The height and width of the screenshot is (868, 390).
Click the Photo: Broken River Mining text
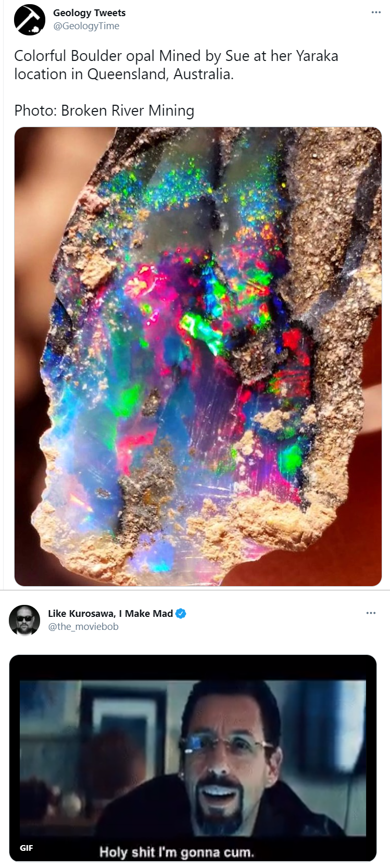104,110
